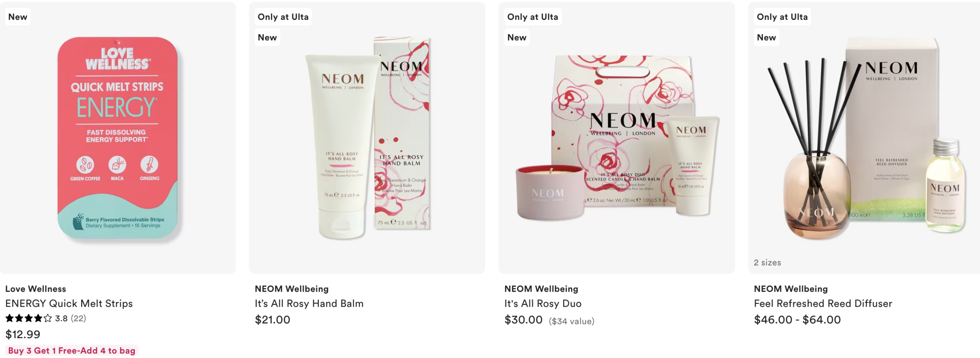The image size is (980, 358).
Task: Click the New badge on Love Wellness card
Action: pyautogui.click(x=18, y=17)
